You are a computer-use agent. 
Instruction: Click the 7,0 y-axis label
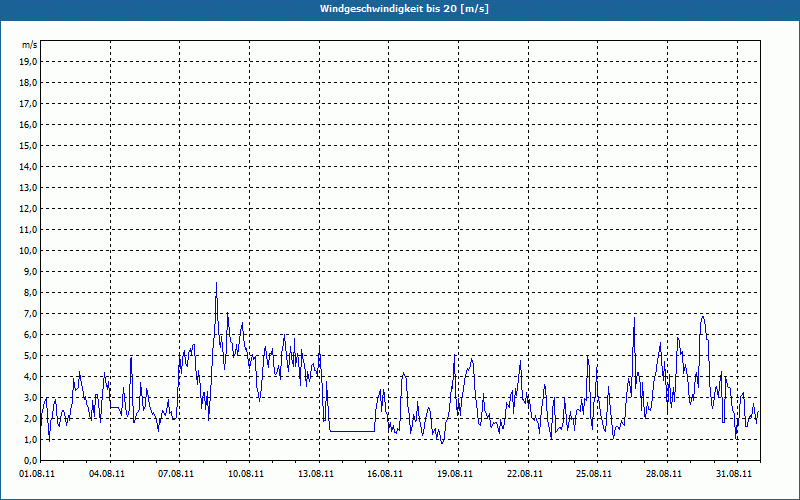30,313
